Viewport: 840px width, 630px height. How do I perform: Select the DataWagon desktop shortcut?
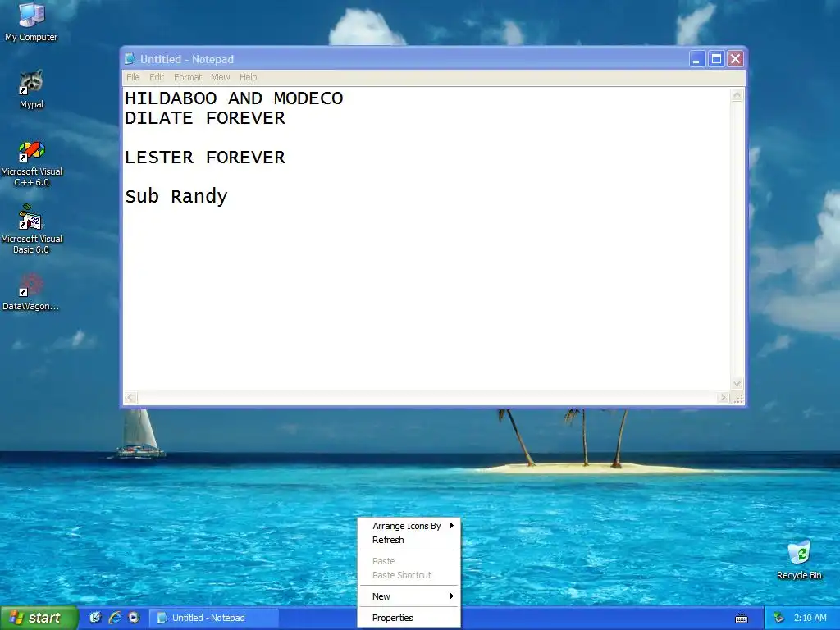tap(31, 293)
